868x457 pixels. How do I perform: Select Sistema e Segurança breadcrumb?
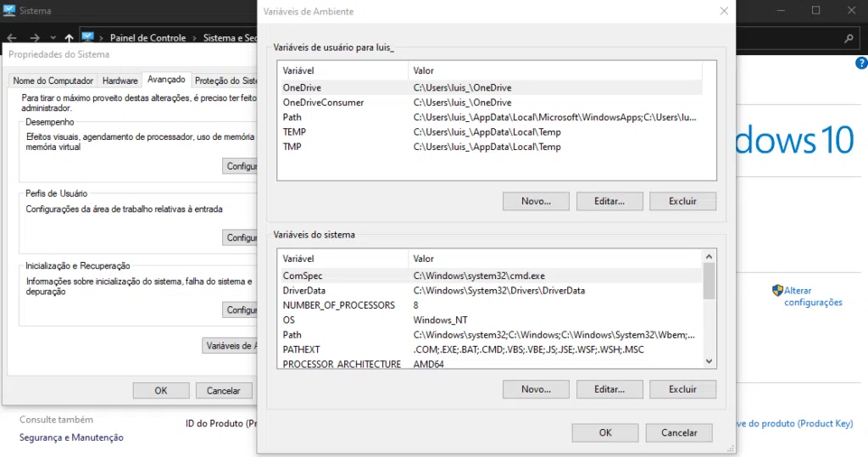click(230, 37)
